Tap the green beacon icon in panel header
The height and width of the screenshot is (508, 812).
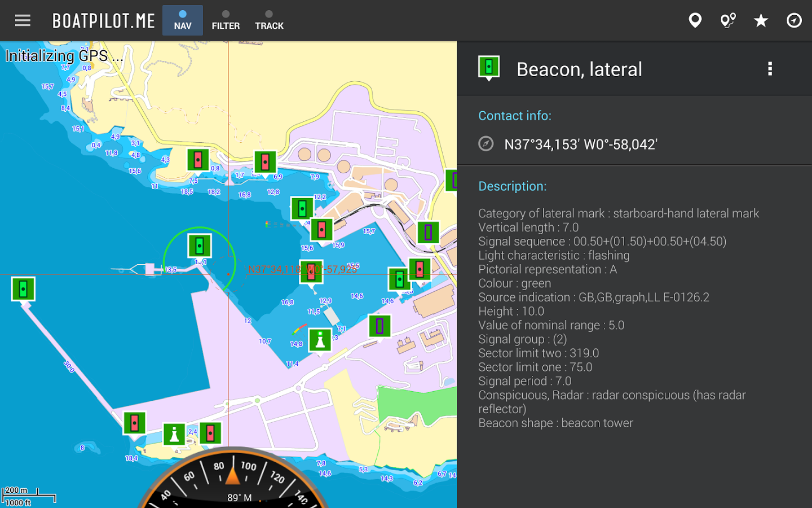(489, 68)
